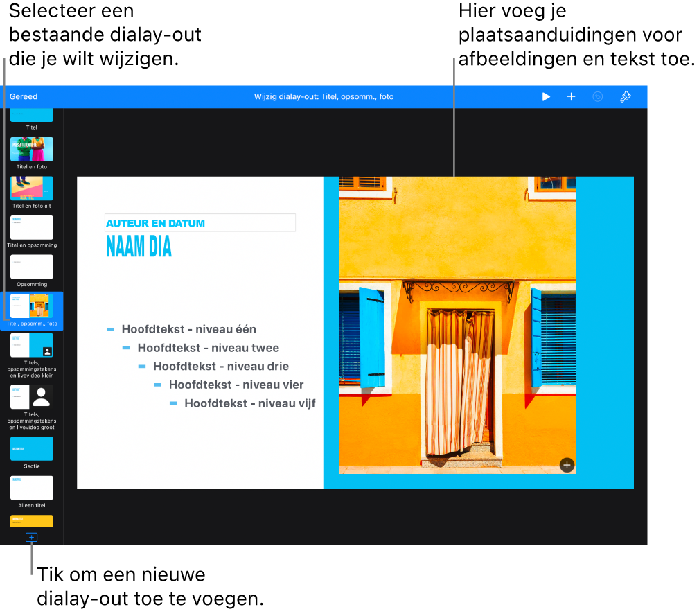Viewport: 699px width, 616px height.
Task: Click the NAAM DIA title placeholder
Action: coord(139,247)
